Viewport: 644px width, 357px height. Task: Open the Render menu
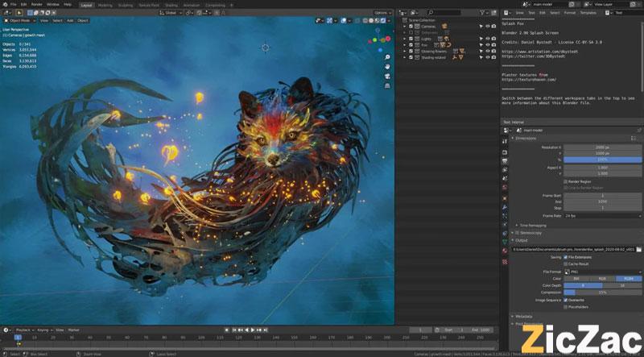(36, 4)
